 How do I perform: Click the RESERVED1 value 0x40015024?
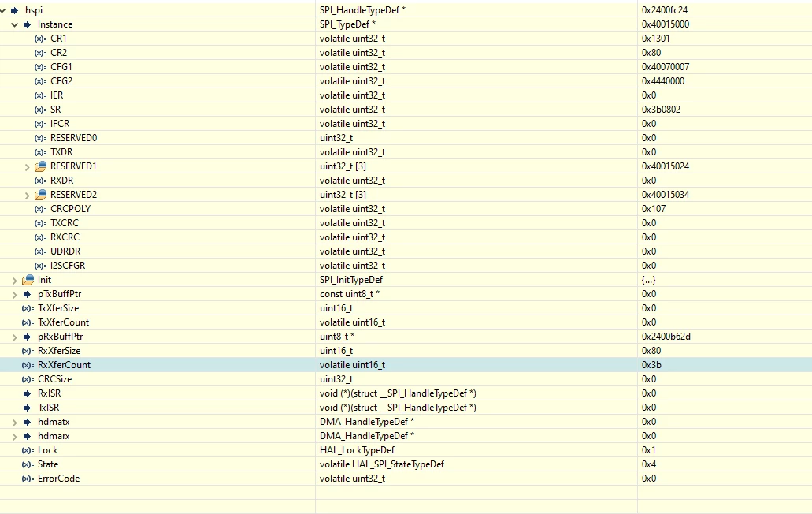[x=666, y=166]
